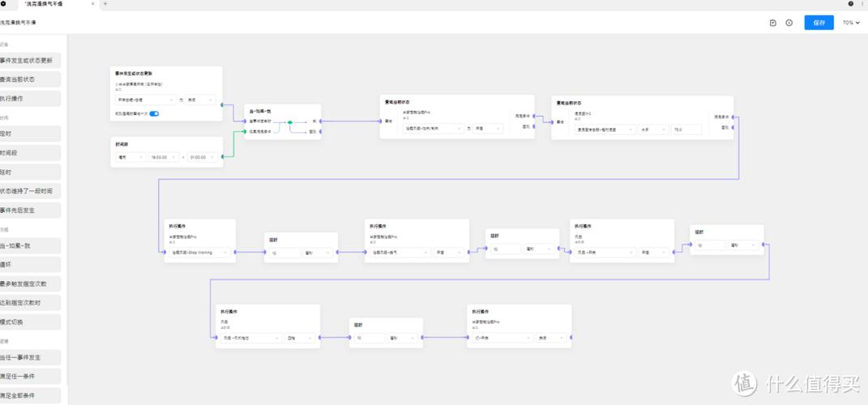This screenshot has width=868, height=405.
Task: Open the Stop Working action dropdown
Action: pyautogui.click(x=200, y=252)
